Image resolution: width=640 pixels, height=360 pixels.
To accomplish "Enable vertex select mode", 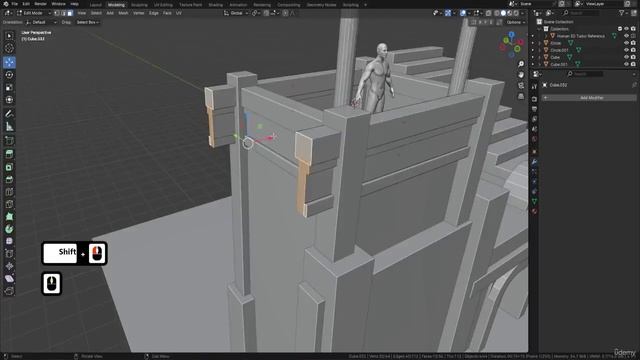I will click(57, 13).
